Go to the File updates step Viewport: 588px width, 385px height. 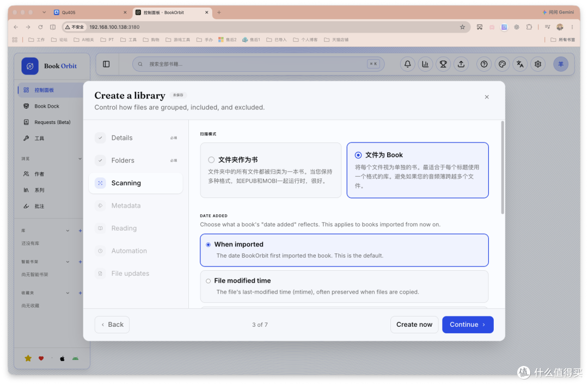pyautogui.click(x=136, y=274)
